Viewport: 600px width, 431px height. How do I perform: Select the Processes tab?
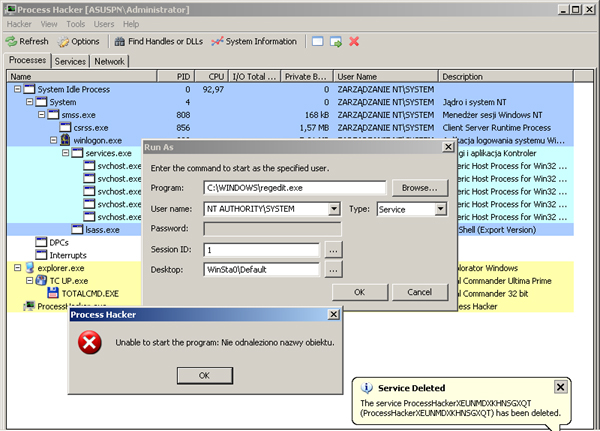pos(28,60)
